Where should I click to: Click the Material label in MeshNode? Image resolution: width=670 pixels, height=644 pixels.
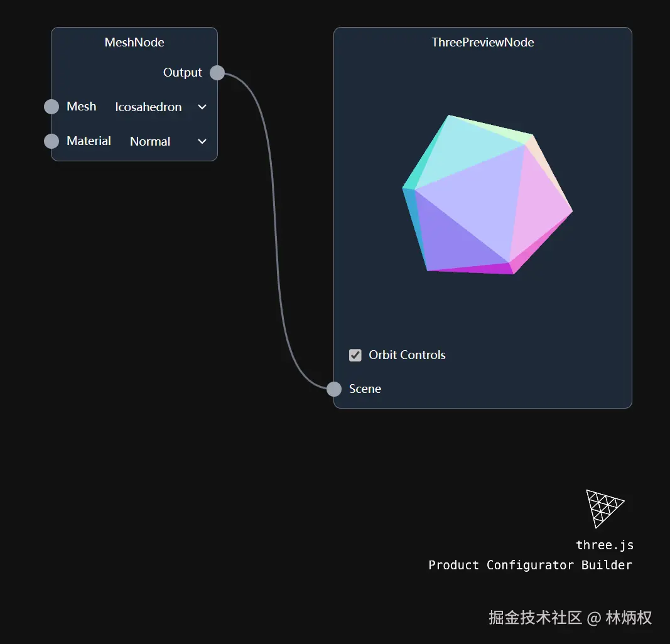tap(89, 141)
